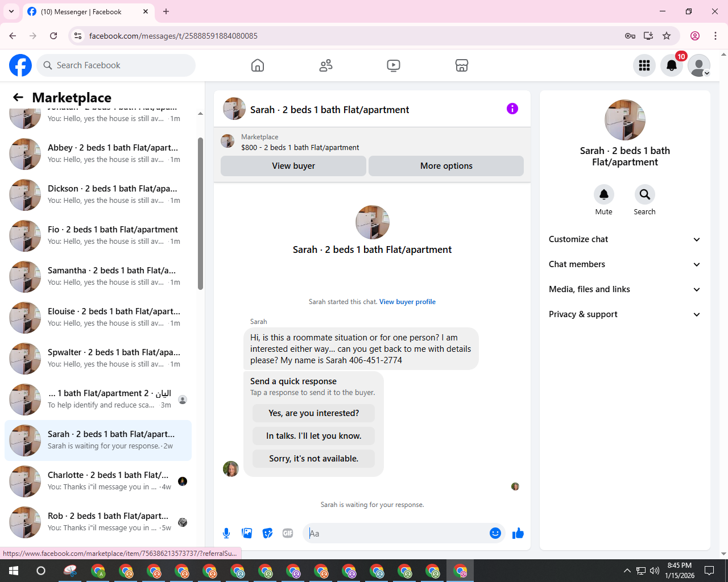
Task: Open Sarah's selected conversation row
Action: pyautogui.click(x=98, y=440)
